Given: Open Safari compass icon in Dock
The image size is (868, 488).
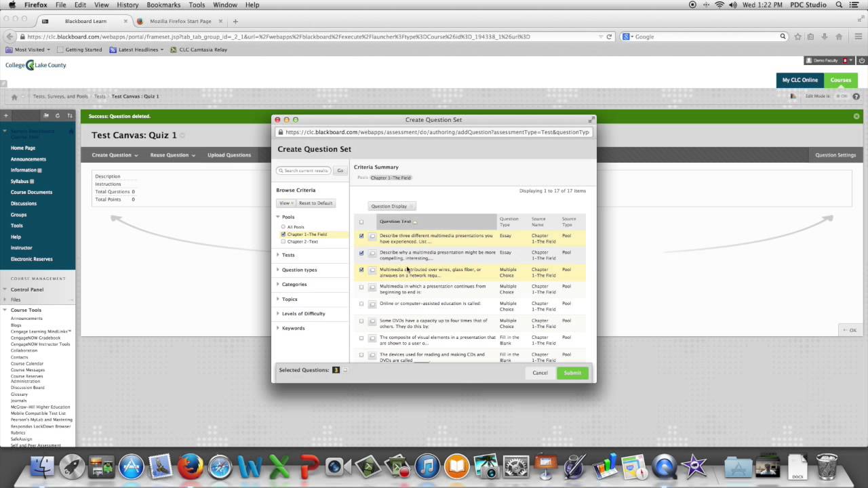Looking at the screenshot, I should [x=220, y=467].
